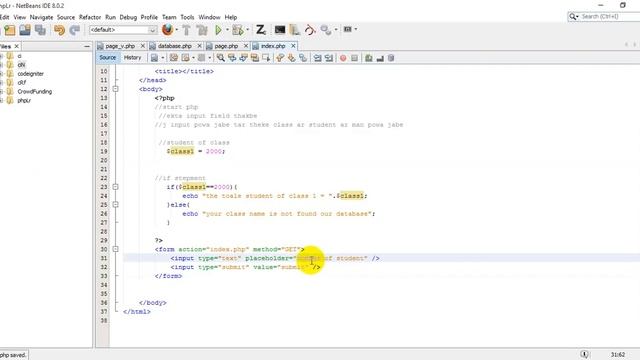Click the Last Edit icon in editor toolbar

[154, 58]
